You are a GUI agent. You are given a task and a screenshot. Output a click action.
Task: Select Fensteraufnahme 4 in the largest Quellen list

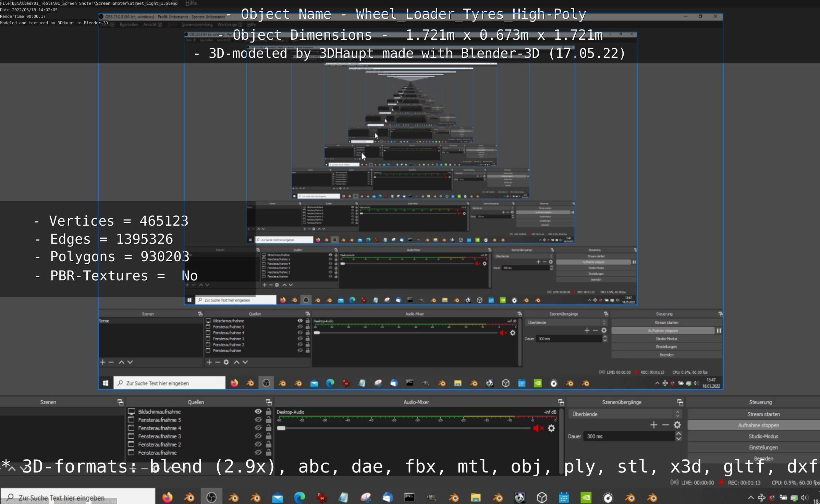[159, 428]
